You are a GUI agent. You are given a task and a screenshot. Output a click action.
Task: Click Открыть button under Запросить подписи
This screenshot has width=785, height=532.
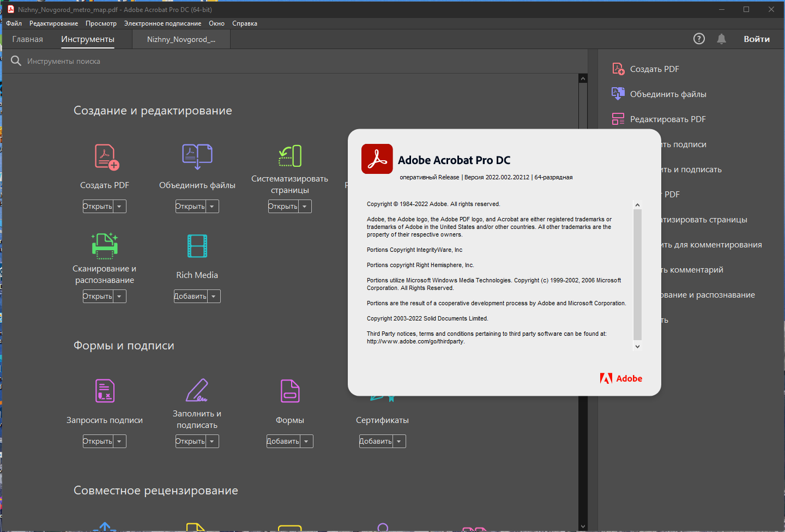coord(98,441)
